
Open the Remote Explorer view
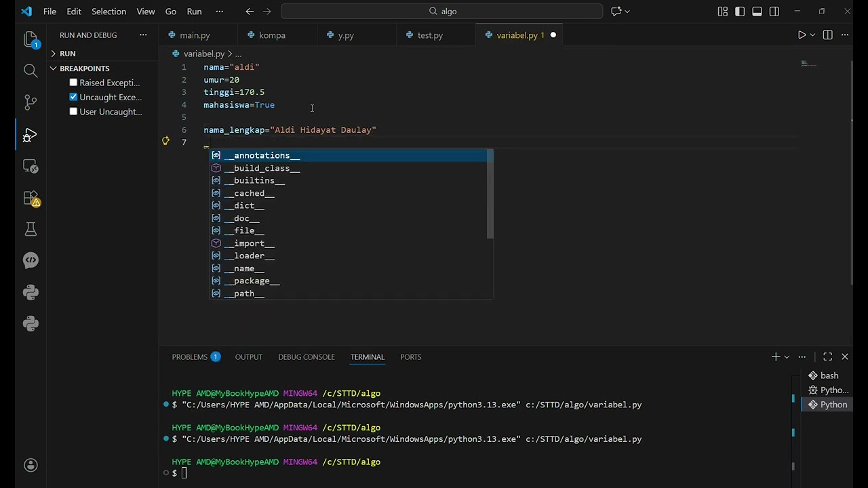coord(31,166)
